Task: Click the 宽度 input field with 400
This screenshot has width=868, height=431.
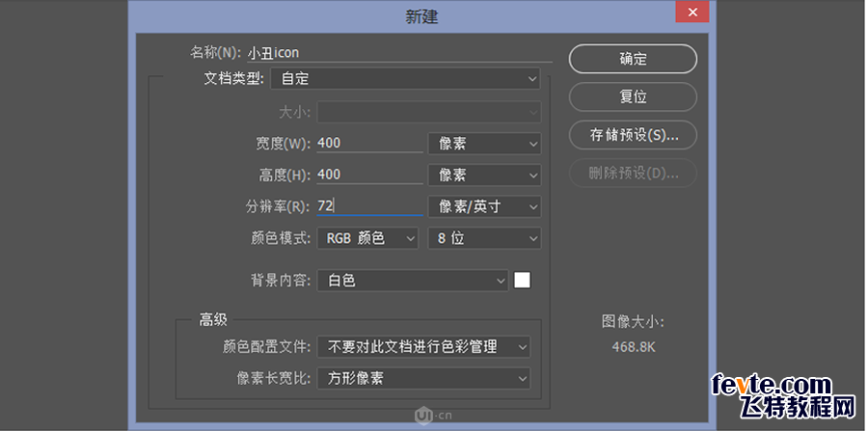Action: click(x=369, y=144)
